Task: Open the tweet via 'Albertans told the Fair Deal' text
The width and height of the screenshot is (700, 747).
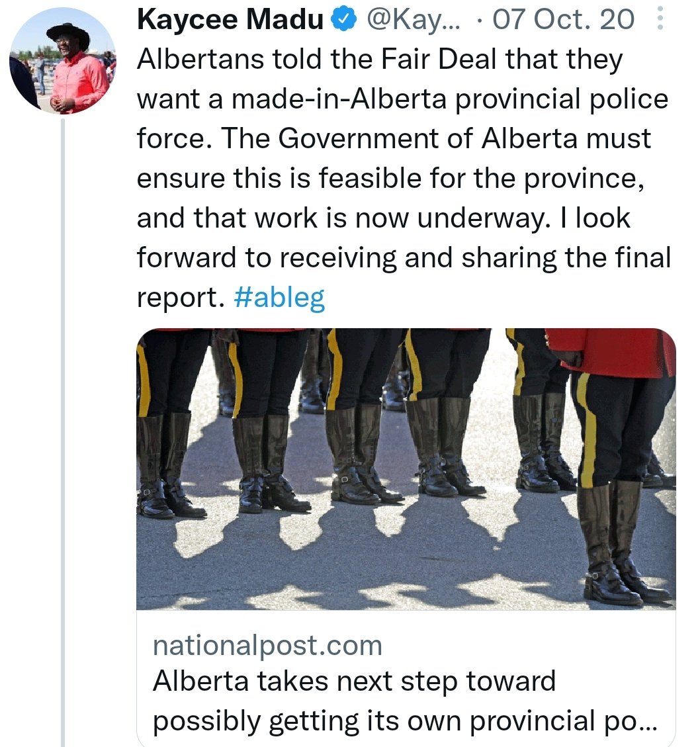Action: (x=380, y=60)
